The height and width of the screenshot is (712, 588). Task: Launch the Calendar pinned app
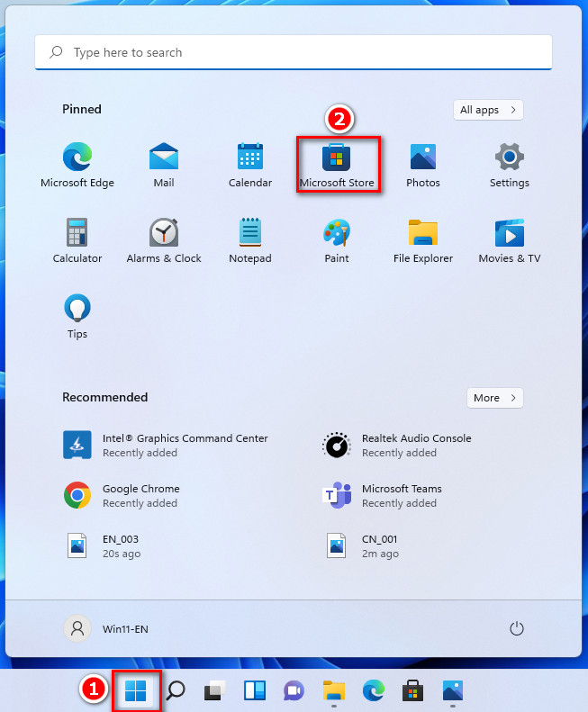(x=250, y=165)
